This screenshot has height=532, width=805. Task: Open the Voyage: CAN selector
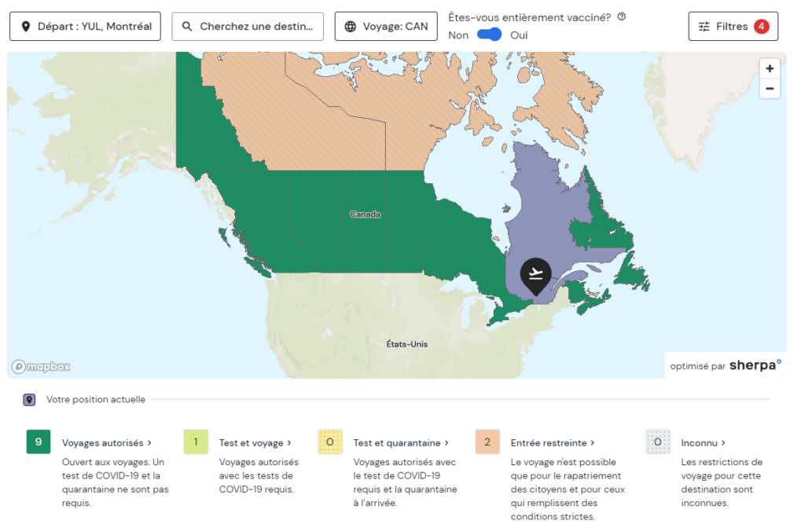click(386, 27)
